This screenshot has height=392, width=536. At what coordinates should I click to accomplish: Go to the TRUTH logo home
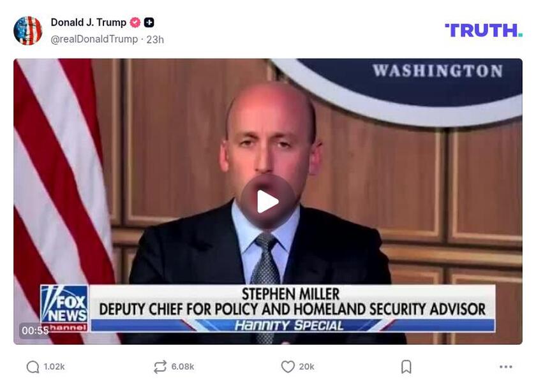point(484,30)
